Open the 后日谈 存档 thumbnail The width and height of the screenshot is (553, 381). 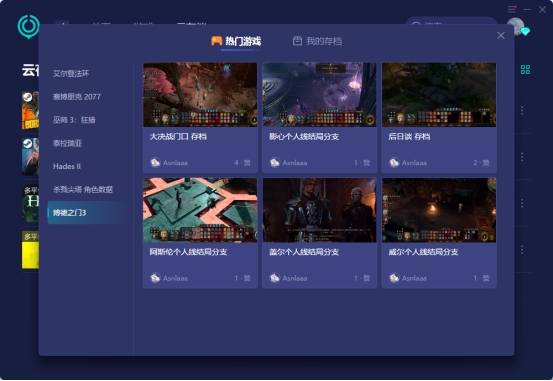[x=439, y=95]
